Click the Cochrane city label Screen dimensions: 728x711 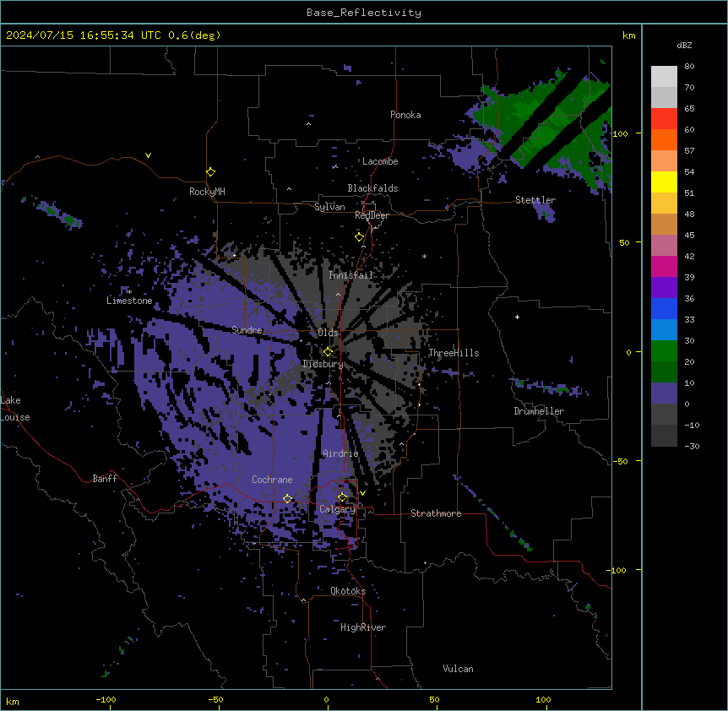pos(272,480)
